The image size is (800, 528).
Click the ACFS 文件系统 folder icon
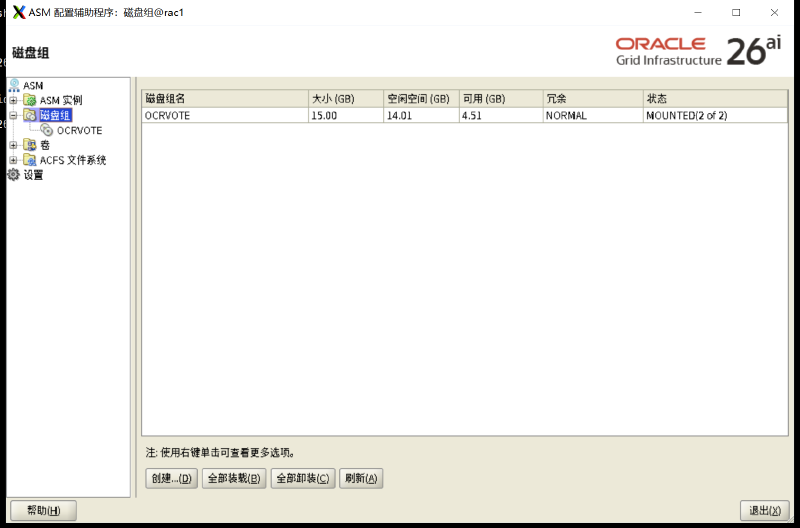(x=30, y=160)
